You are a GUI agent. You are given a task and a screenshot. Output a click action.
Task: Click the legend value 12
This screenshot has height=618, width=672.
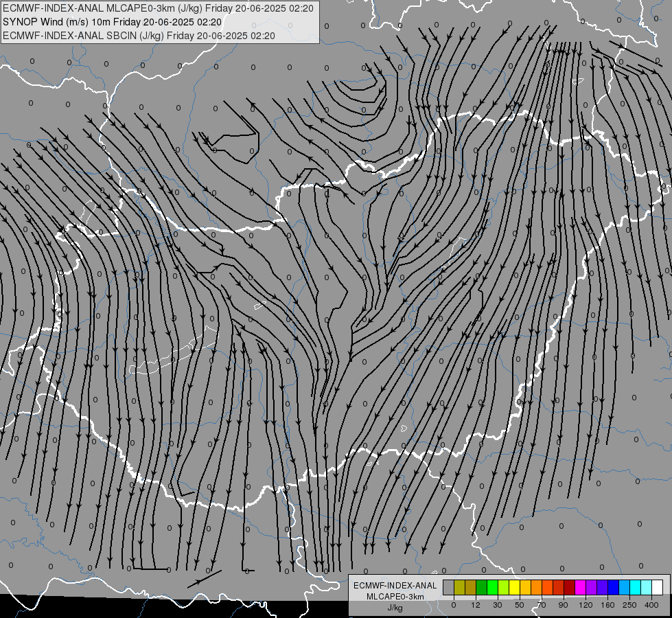click(x=476, y=605)
